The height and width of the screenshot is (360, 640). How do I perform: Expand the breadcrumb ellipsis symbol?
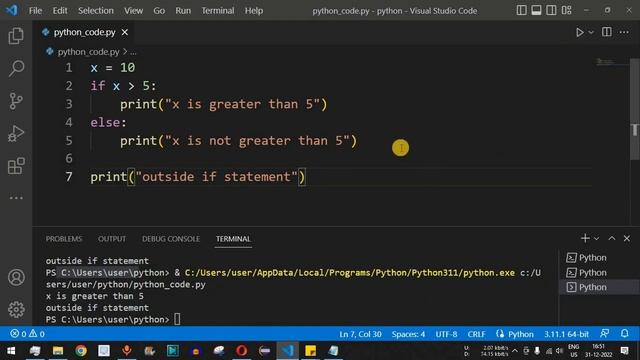(x=133, y=52)
